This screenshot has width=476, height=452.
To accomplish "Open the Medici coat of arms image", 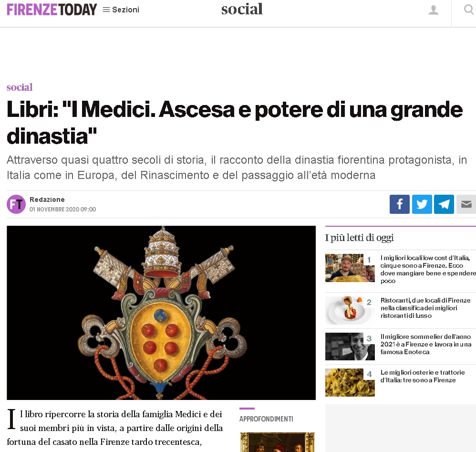I will click(x=161, y=313).
